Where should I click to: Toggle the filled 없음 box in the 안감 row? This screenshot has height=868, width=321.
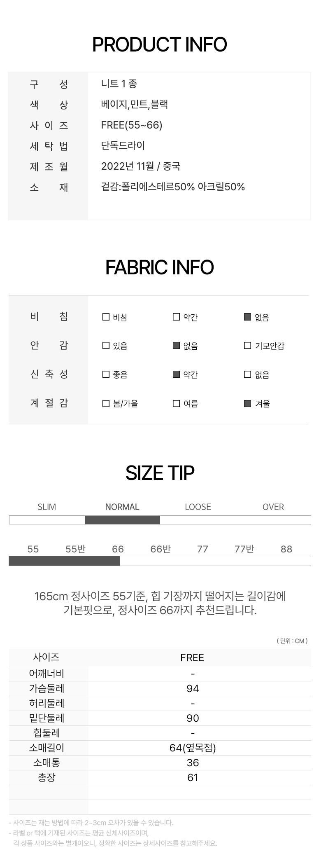coord(176,345)
